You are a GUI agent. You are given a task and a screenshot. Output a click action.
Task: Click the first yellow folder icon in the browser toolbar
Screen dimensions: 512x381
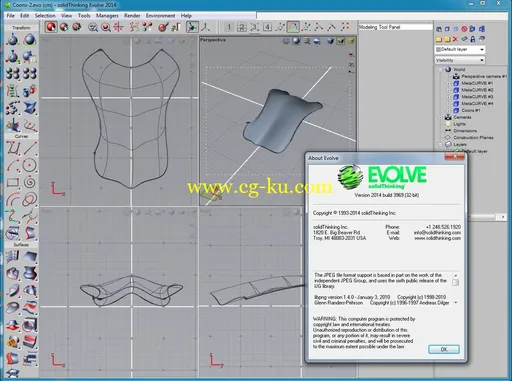[x=439, y=39]
